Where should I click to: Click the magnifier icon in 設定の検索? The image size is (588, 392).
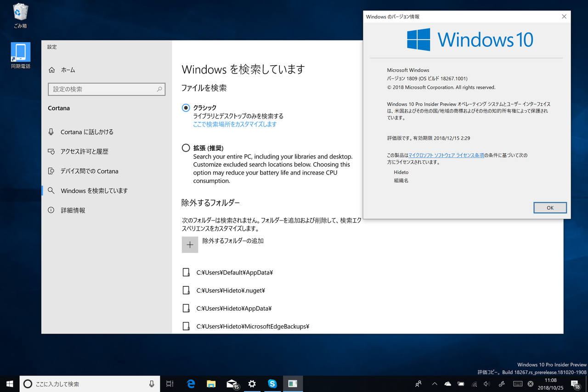[159, 89]
